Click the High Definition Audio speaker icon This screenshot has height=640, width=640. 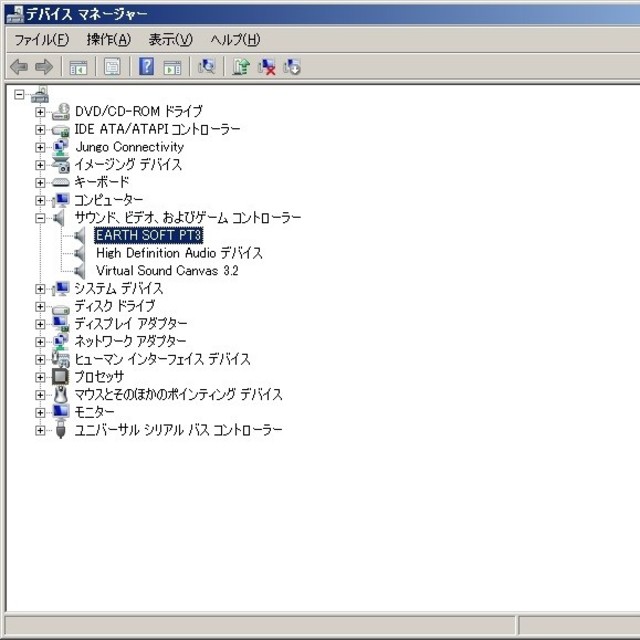coord(80,253)
